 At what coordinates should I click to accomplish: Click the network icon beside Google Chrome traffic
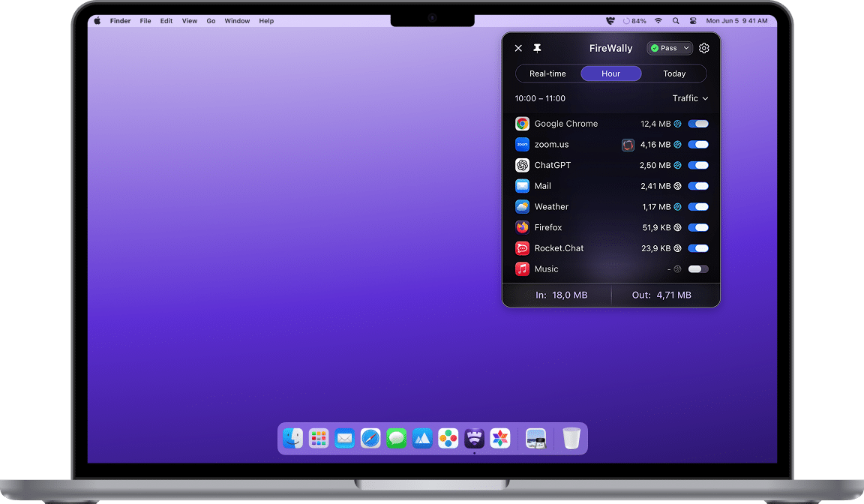(x=678, y=124)
